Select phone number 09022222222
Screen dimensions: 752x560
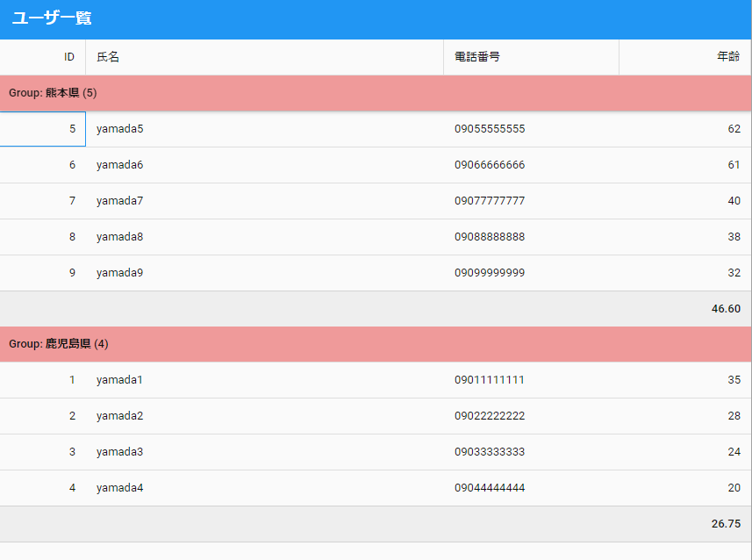click(x=531, y=416)
